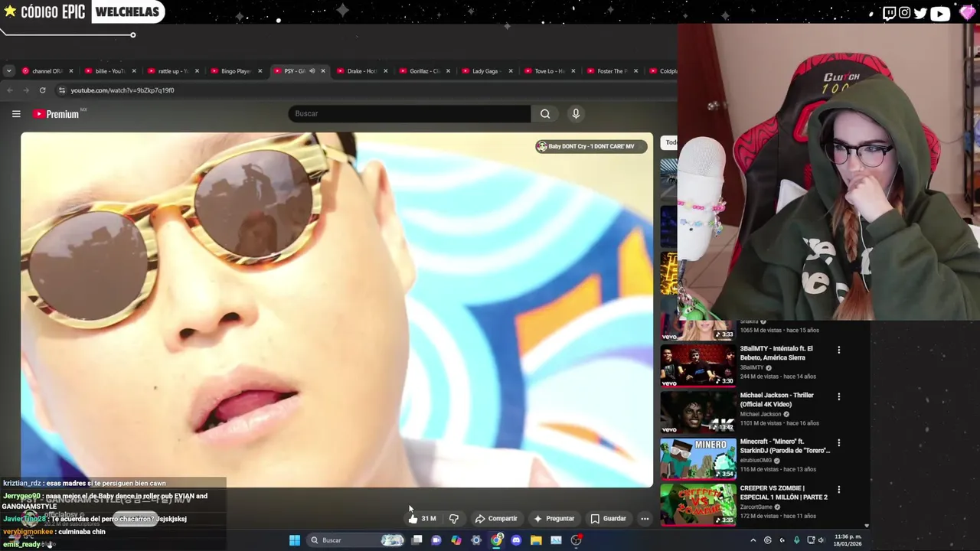
Task: Open Creeper vs Zombie thumbnail
Action: (697, 504)
